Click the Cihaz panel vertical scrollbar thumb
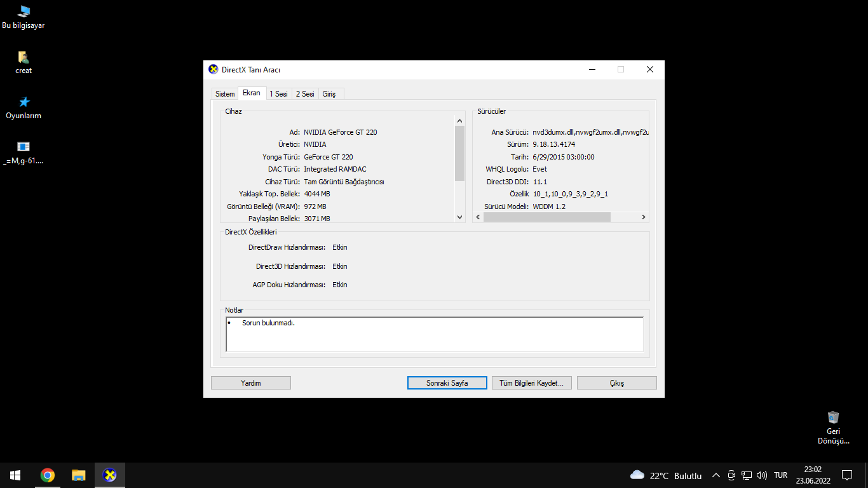Image resolution: width=868 pixels, height=488 pixels. coord(461,154)
